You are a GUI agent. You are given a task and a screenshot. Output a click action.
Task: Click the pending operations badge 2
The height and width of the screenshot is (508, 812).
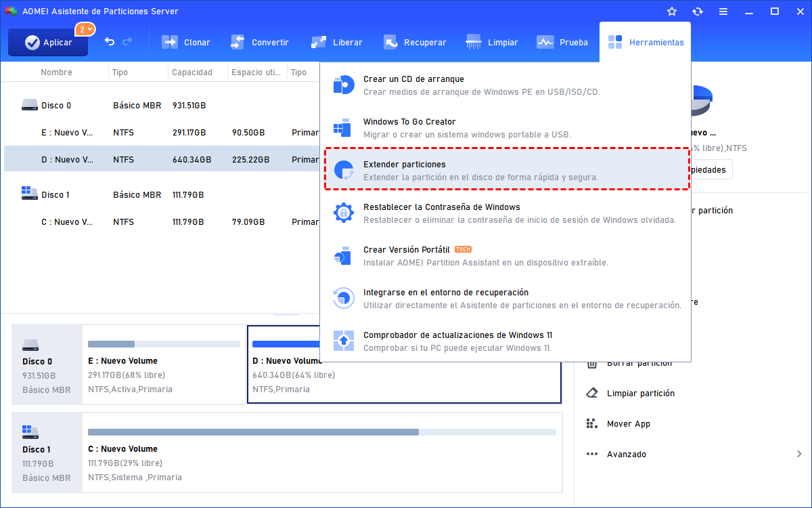(85, 29)
